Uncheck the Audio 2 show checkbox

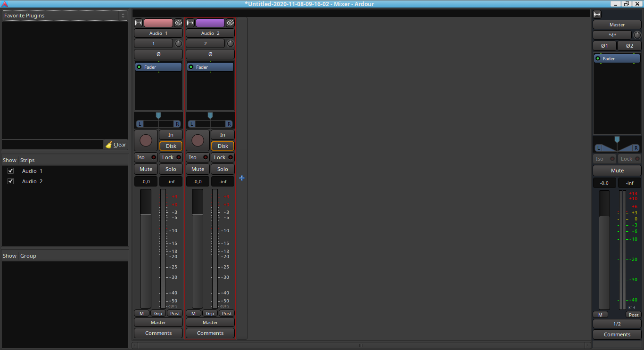tap(10, 181)
